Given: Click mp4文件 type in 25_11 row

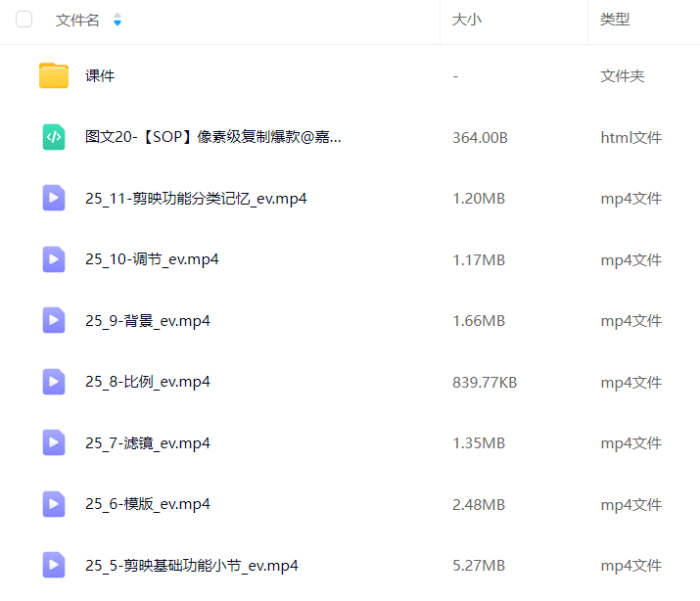Looking at the screenshot, I should (630, 199).
